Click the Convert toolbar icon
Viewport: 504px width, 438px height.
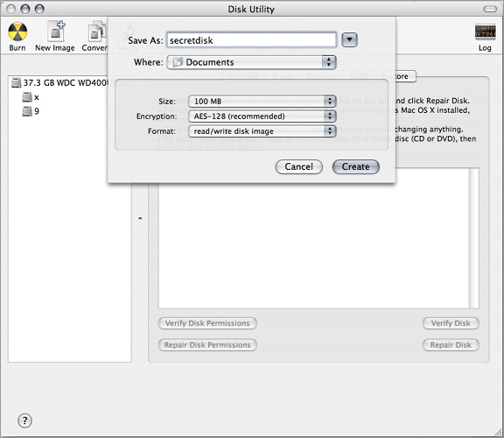[x=94, y=36]
